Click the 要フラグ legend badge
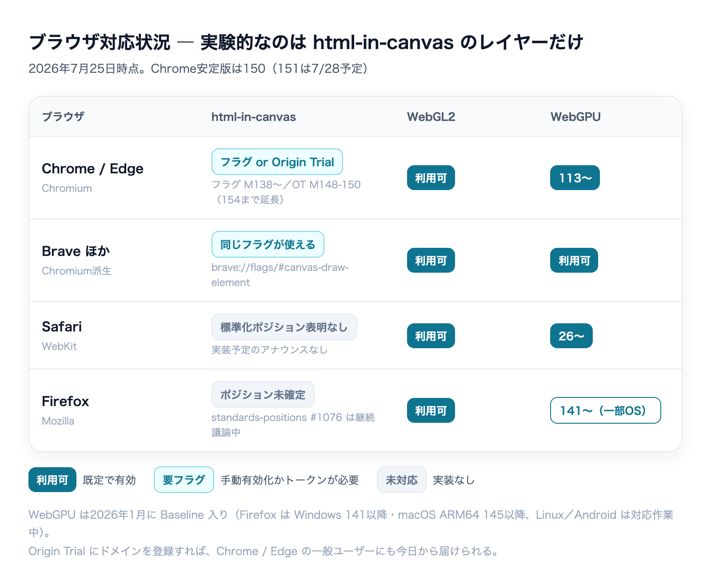711x588 pixels. (184, 480)
